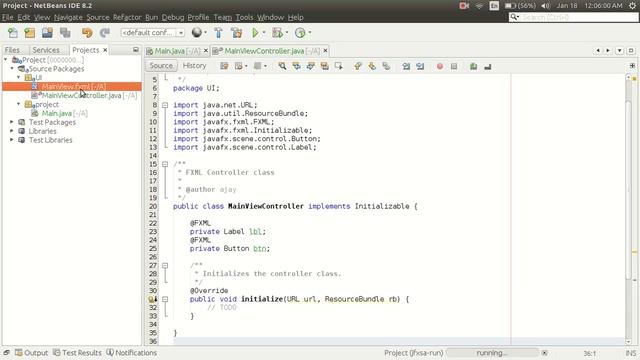Click the Clean and Build icon

(236, 33)
